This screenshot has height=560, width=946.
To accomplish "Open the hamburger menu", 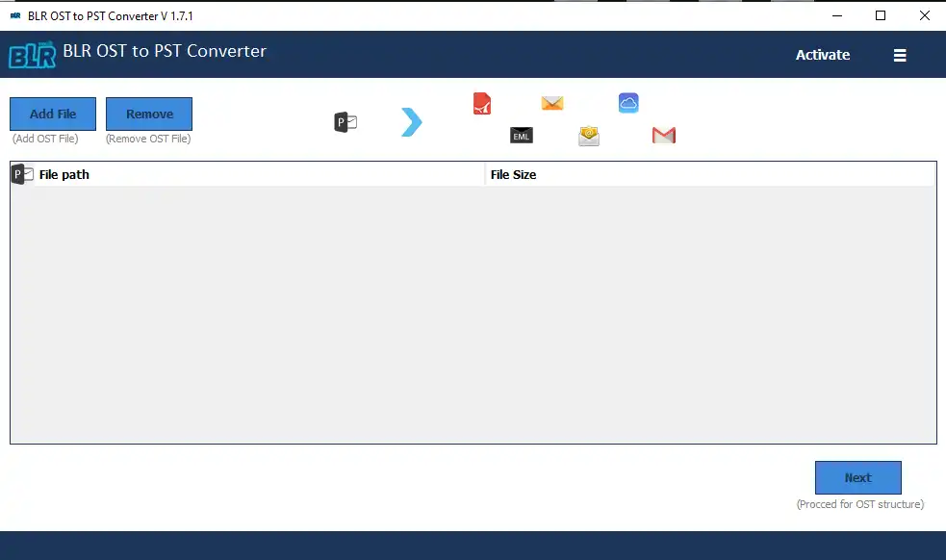I will pos(900,55).
